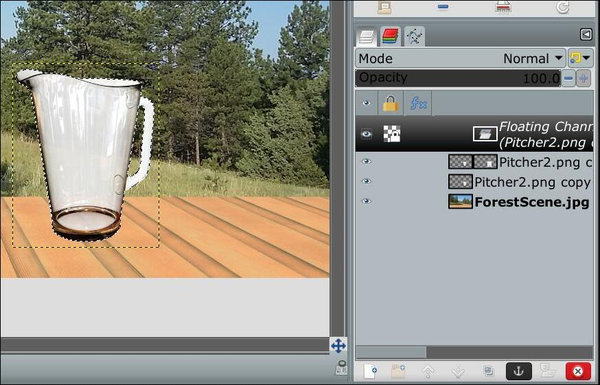Open the layer mode group switch menu
Screen dimensions: 600x385
(580, 58)
